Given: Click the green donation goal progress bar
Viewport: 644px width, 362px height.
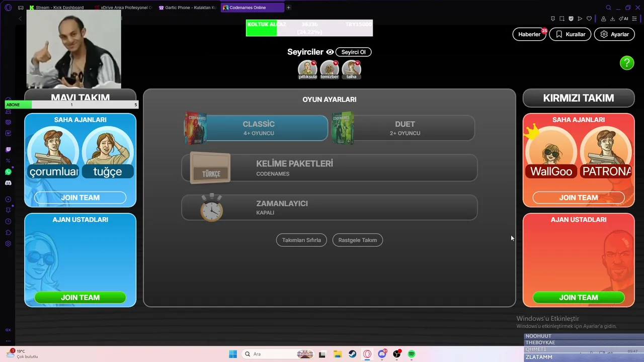Looking at the screenshot, I should 309,28.
